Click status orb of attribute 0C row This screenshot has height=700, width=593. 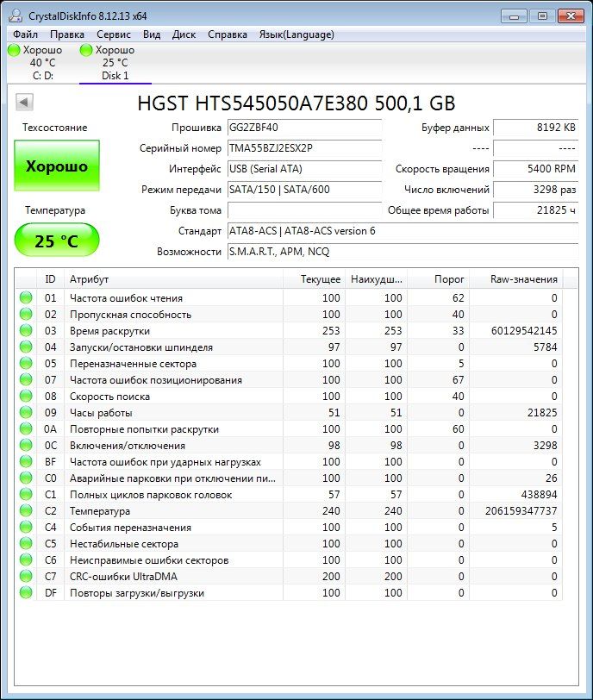point(26,445)
